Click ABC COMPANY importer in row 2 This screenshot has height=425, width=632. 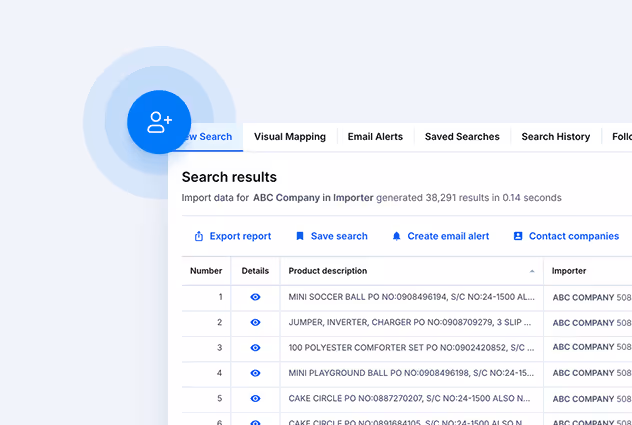click(x=583, y=323)
